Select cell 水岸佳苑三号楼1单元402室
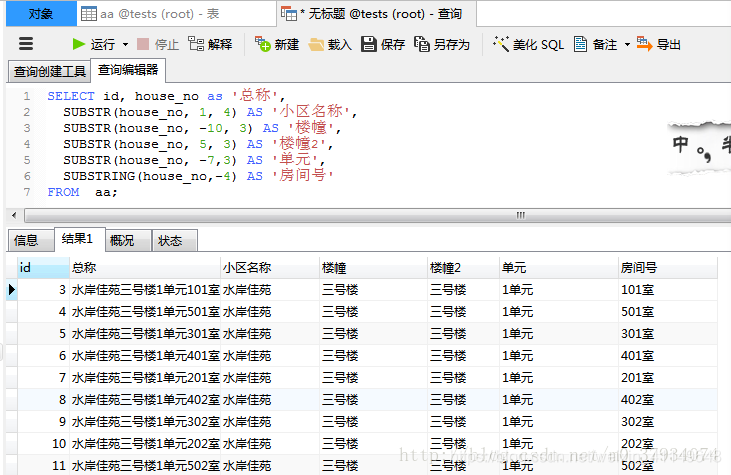The width and height of the screenshot is (731, 475). (x=145, y=400)
